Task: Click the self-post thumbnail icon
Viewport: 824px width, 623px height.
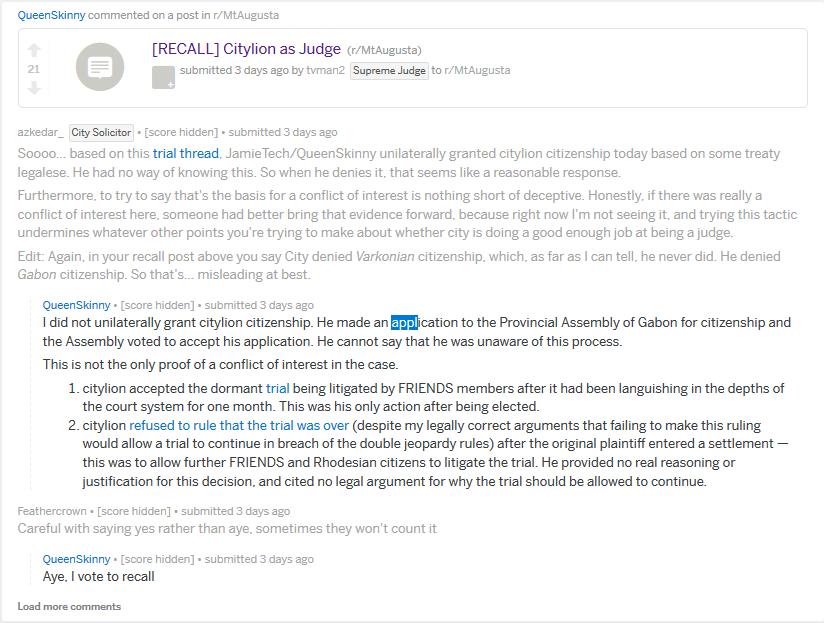Action: click(100, 67)
